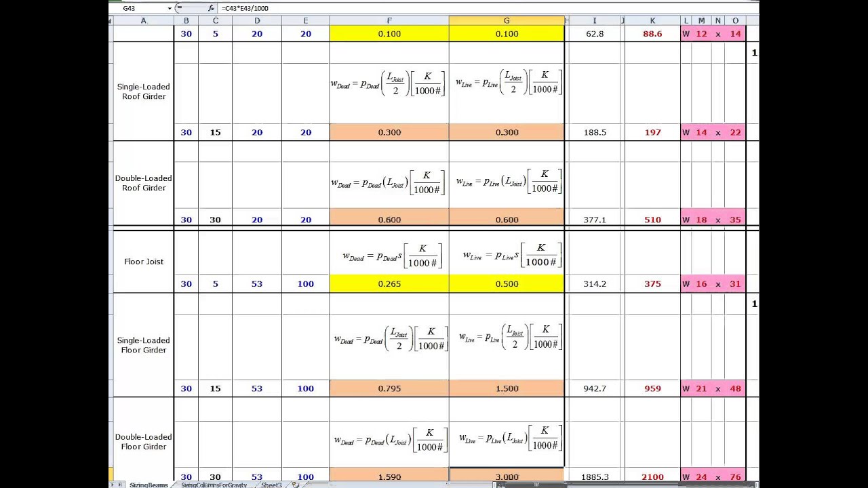Click the red value 197
Image resolution: width=868 pixels, height=488 pixels.
[652, 132]
